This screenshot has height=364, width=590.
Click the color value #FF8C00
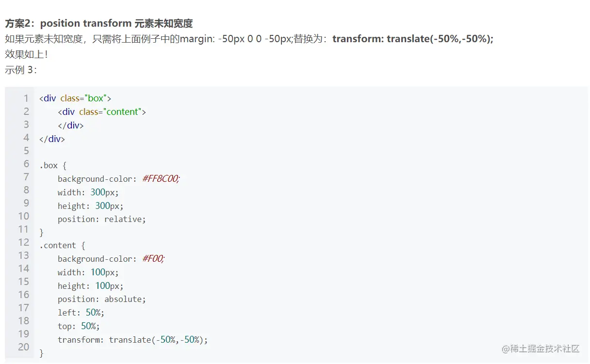point(161,179)
